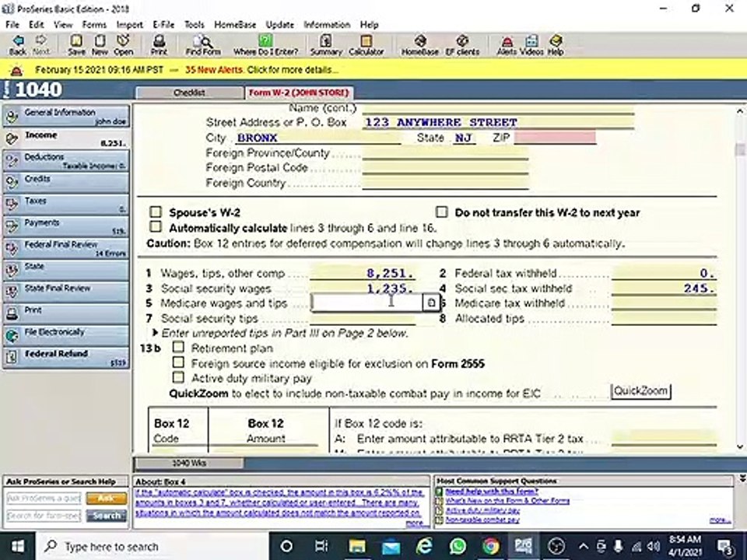Open Chrome from the taskbar

point(491,546)
